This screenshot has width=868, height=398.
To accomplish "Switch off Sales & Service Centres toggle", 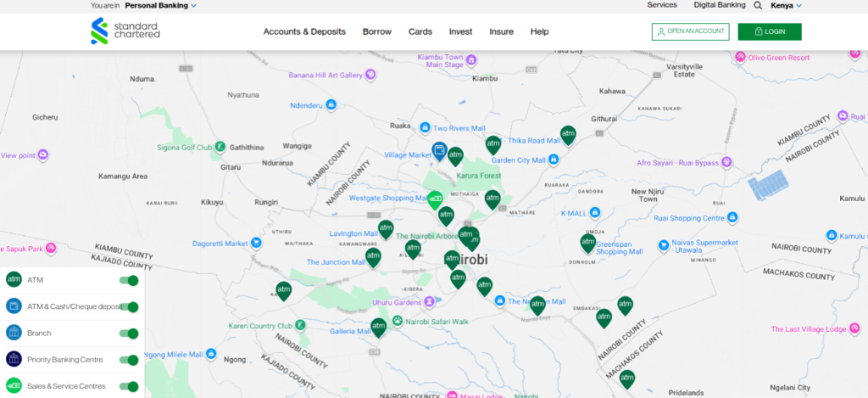I will (129, 386).
